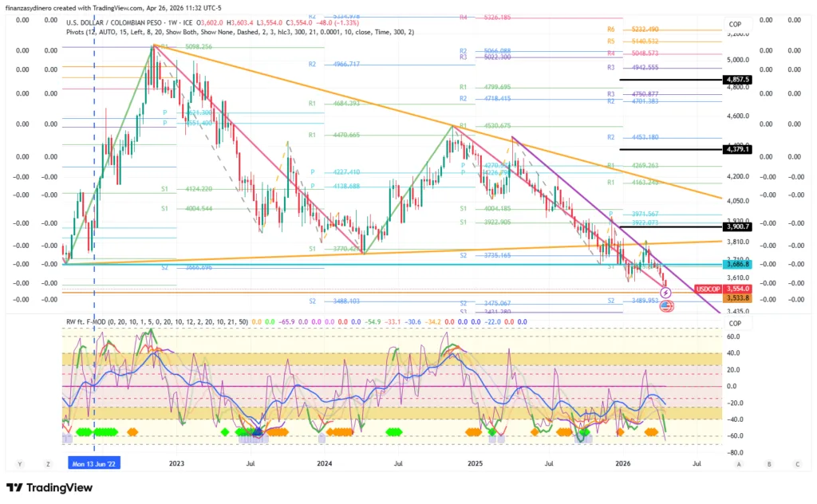Click the U.S. Dollar / Colombian Peso symbol title

pos(123,23)
